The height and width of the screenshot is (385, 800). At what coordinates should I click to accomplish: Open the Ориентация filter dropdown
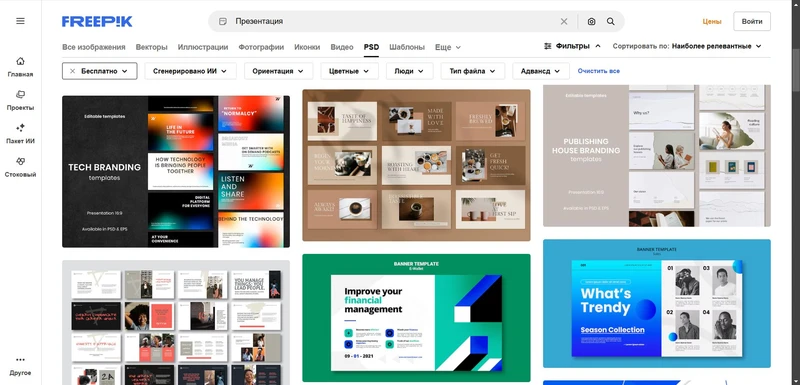(278, 71)
